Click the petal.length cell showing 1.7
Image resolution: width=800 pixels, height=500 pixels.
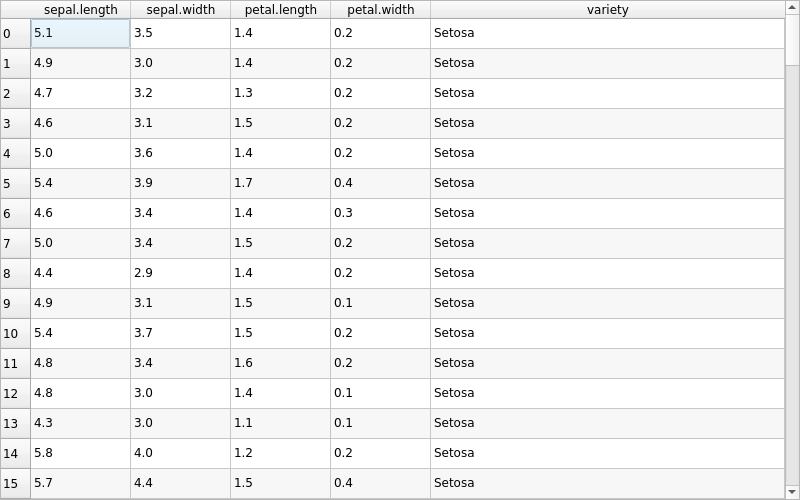280,183
